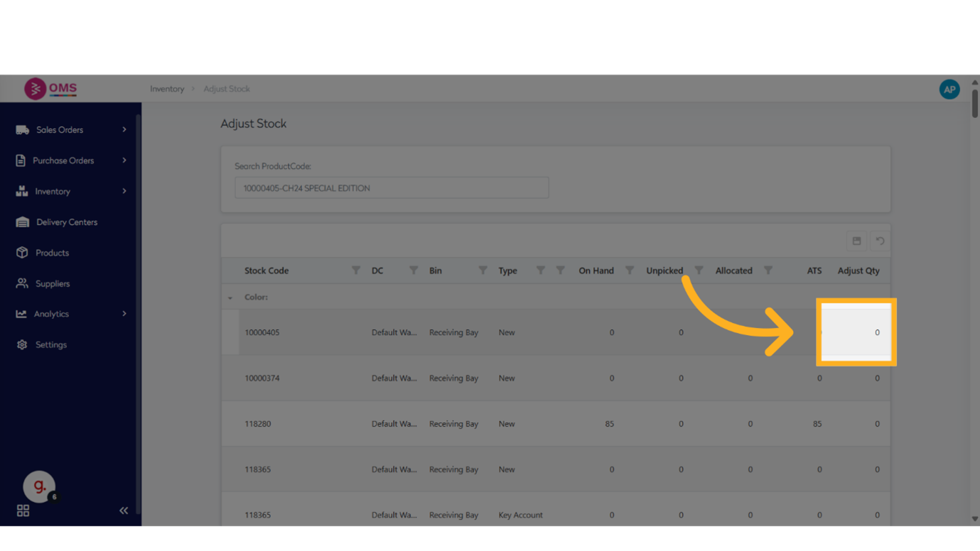
Task: Click Adjust Qty cell for stock 10000405
Action: click(x=856, y=332)
